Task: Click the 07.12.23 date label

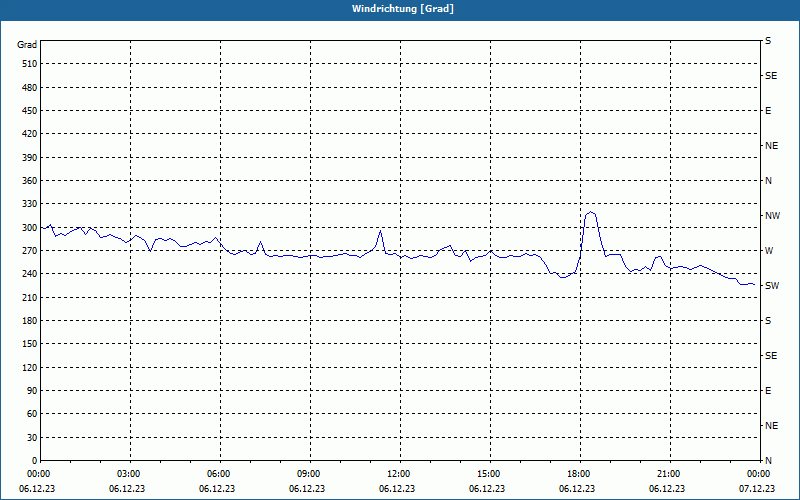Action: tap(757, 489)
